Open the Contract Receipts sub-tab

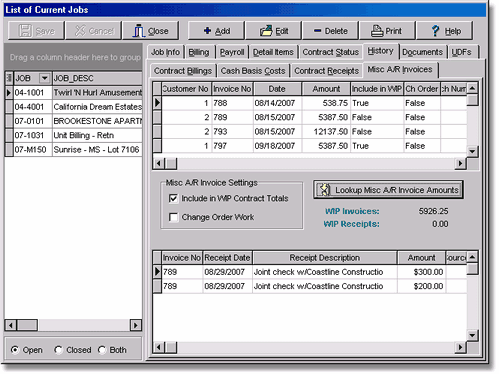tap(326, 71)
